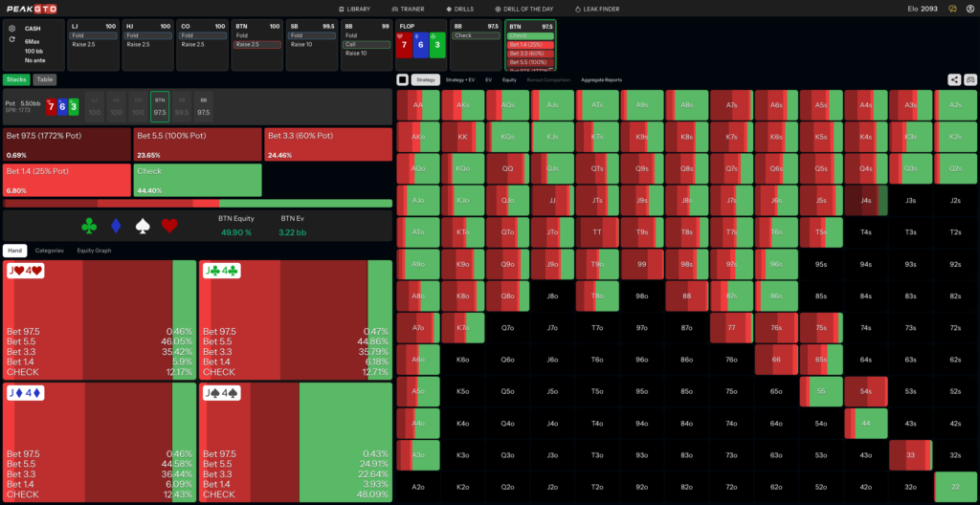The image size is (980, 505).
Task: Select BB Check postflop action
Action: click(476, 35)
